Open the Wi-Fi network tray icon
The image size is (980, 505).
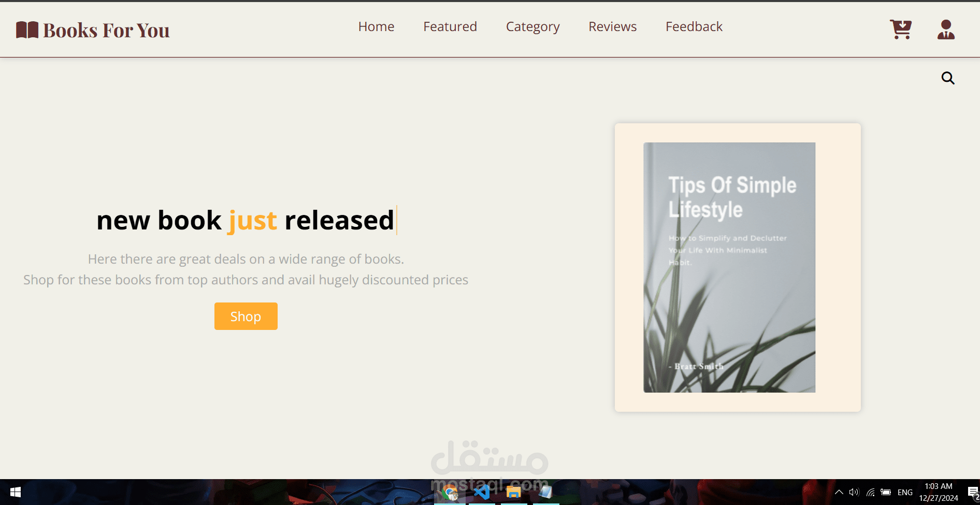pyautogui.click(x=871, y=493)
